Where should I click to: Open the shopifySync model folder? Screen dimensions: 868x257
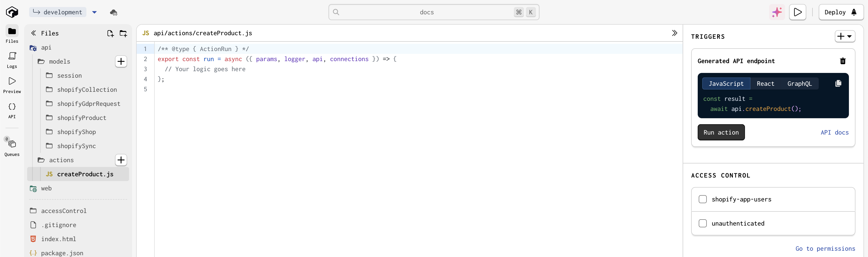click(x=77, y=146)
